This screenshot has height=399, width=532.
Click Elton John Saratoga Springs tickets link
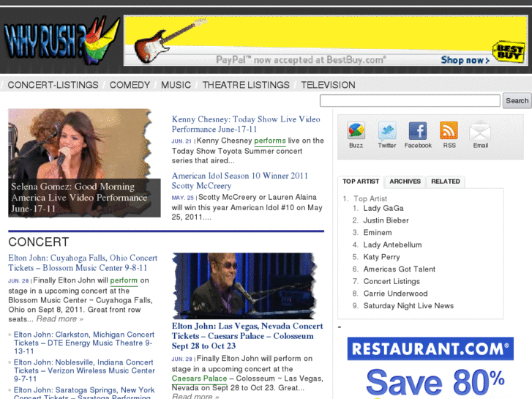point(84,392)
